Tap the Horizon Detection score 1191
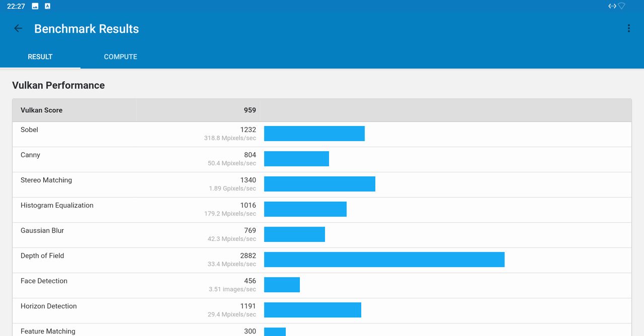Screen dimensions: 644x336 (248, 306)
